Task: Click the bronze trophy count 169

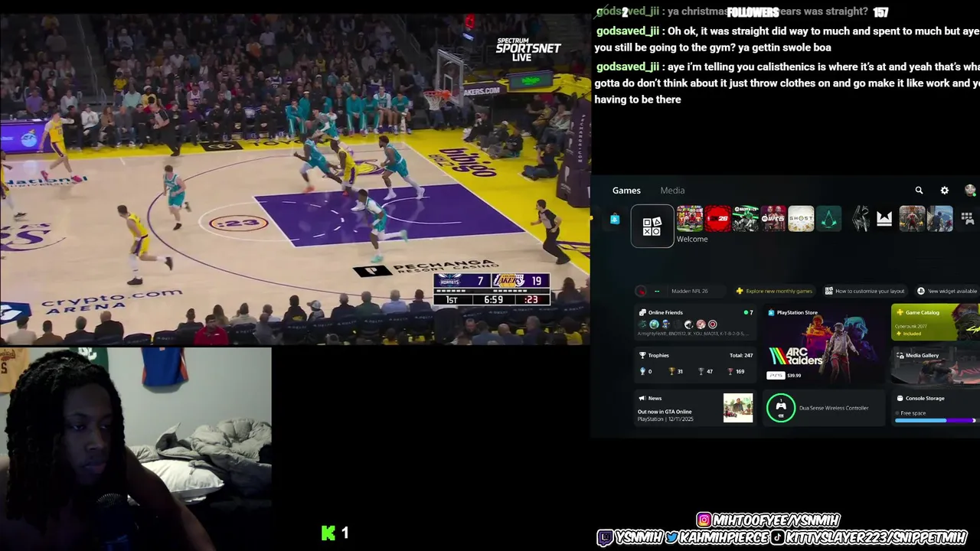Action: coord(735,371)
